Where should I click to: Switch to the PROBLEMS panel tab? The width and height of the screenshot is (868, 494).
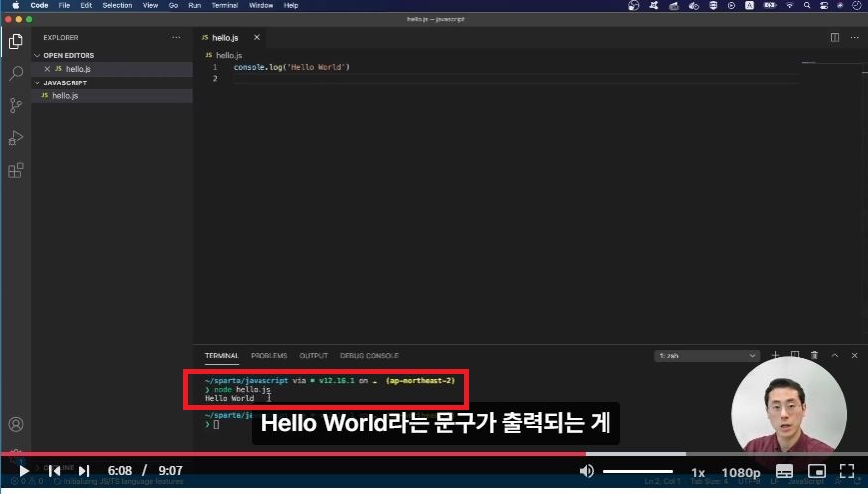(x=269, y=355)
